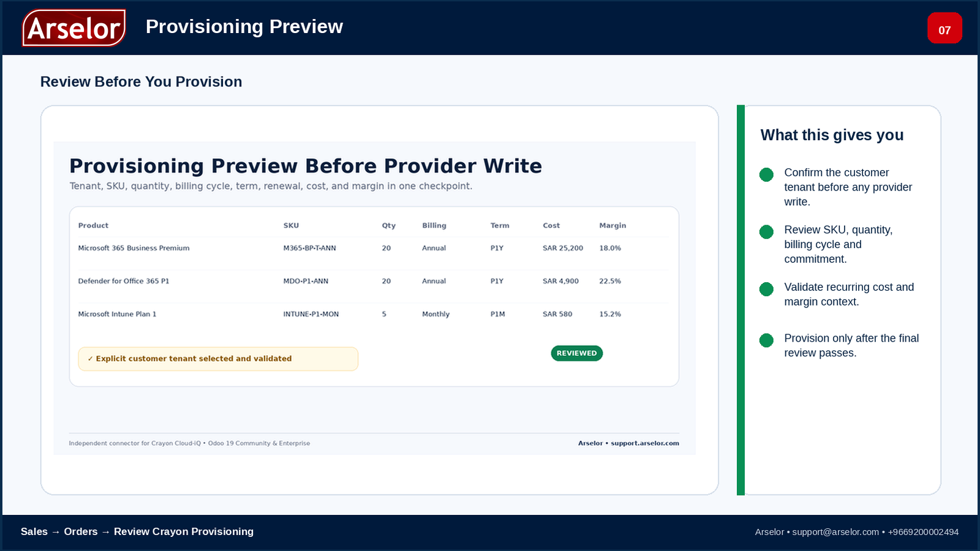Click the Product column header

click(93, 225)
